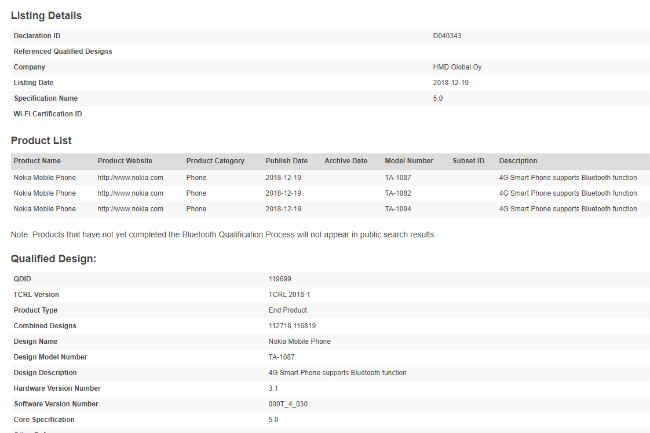Click the Software Version Number label
650x433 pixels.
click(x=56, y=404)
